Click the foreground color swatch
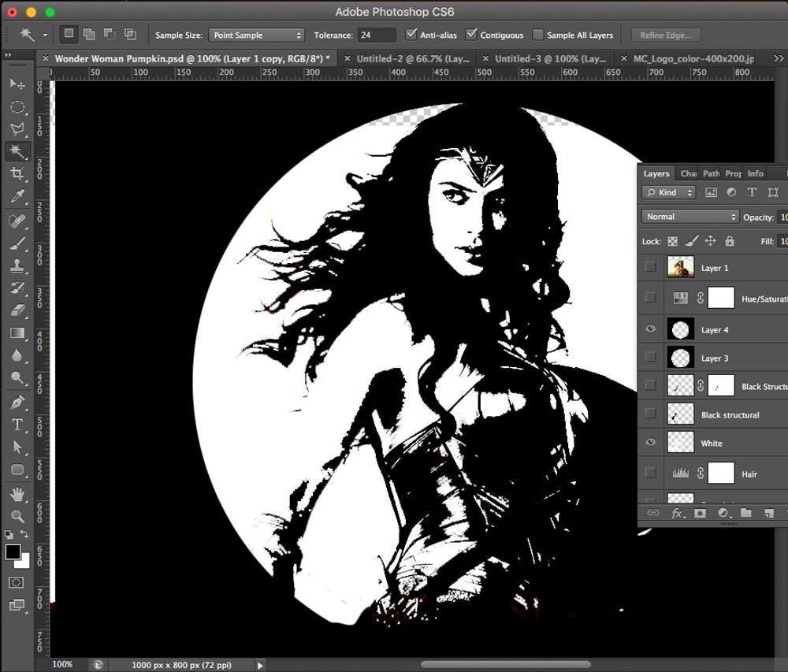The height and width of the screenshot is (672, 788). (13, 551)
